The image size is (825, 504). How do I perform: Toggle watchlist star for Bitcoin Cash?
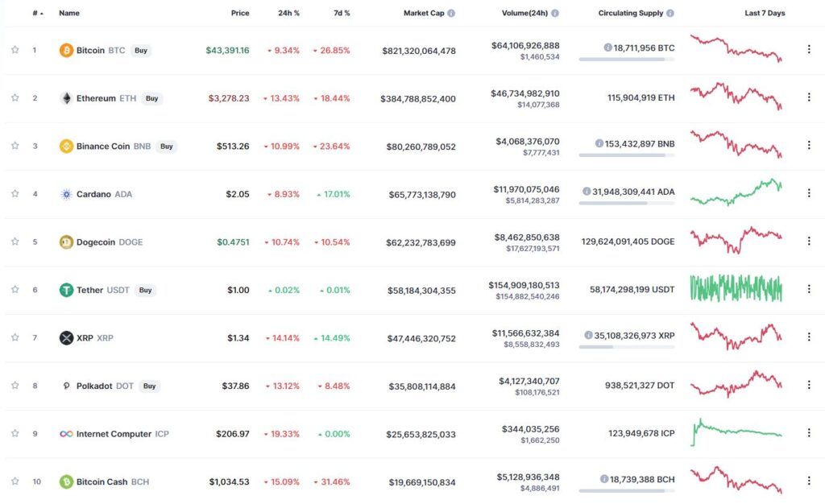tap(15, 481)
